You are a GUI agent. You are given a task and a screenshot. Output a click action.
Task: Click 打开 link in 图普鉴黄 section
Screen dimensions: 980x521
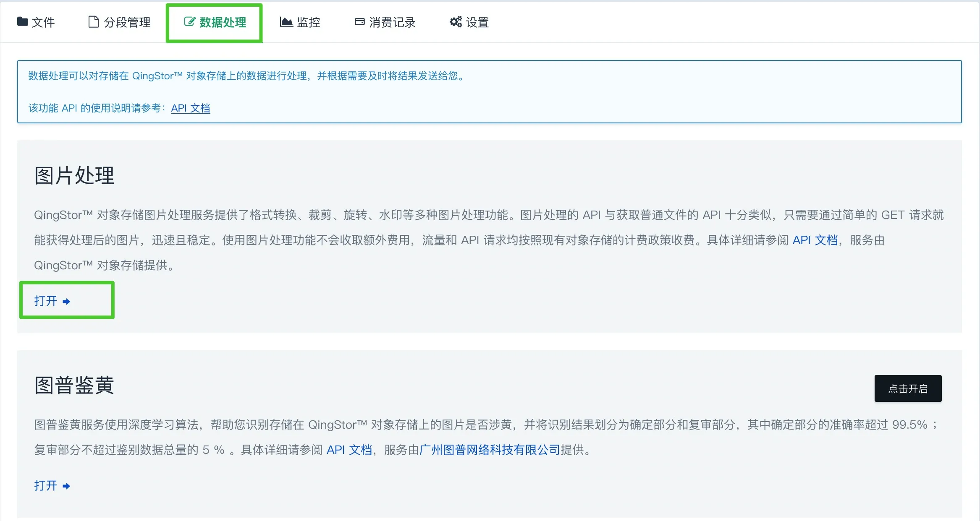(x=45, y=485)
